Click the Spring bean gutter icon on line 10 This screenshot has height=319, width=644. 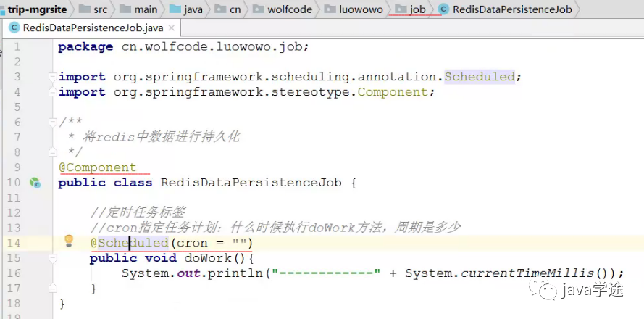coord(35,183)
